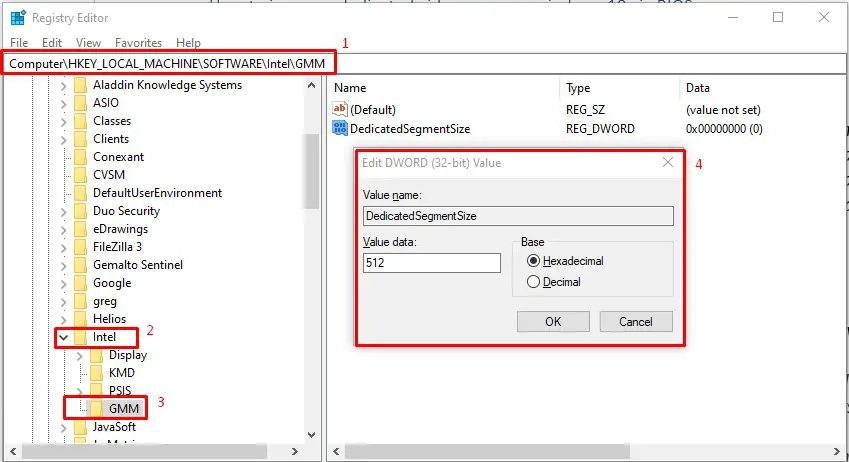Click tree pane scroll up arrow
Viewport: 849px width, 462px height.
pos(311,85)
